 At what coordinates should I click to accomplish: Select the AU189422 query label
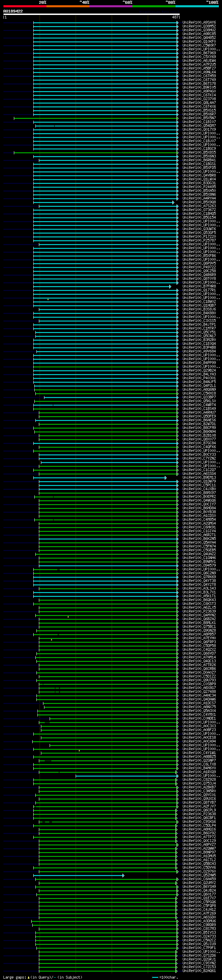[x=13, y=11]
